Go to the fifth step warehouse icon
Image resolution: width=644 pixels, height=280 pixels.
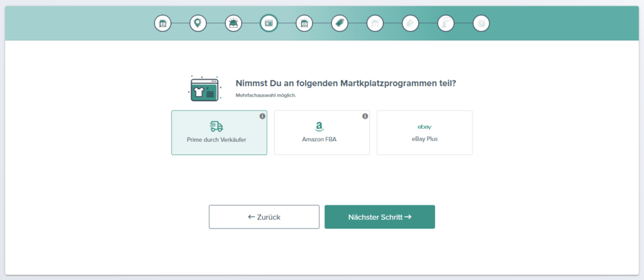coord(304,23)
